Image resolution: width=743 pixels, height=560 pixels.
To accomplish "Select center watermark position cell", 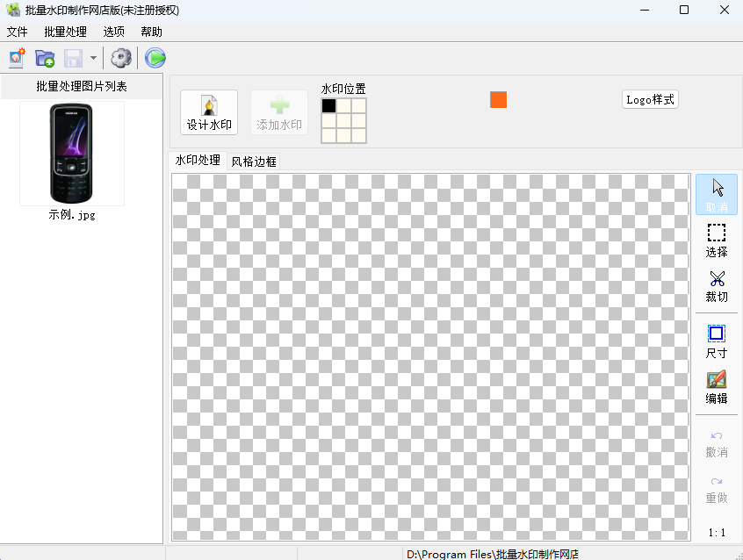I will coord(344,121).
